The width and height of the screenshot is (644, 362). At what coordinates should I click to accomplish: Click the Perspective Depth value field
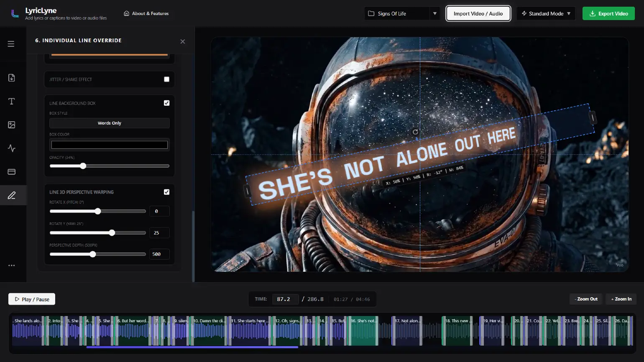[x=159, y=254]
